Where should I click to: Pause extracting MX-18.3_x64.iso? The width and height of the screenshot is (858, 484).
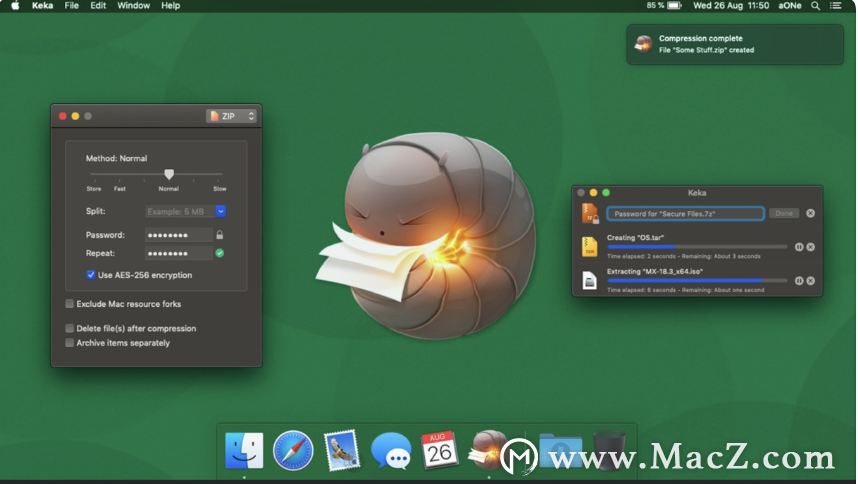click(x=799, y=281)
